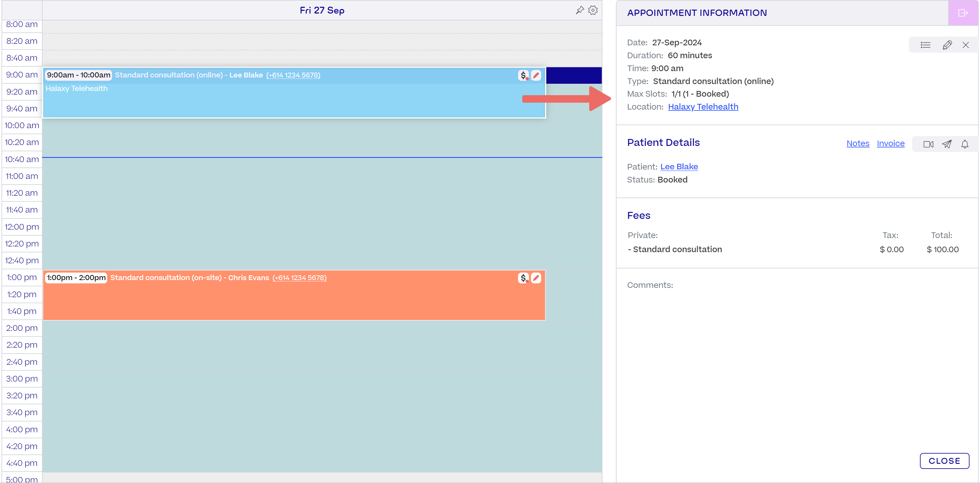This screenshot has width=980, height=483.
Task: Click dollar icon on Chris Evans appointment
Action: click(x=523, y=278)
